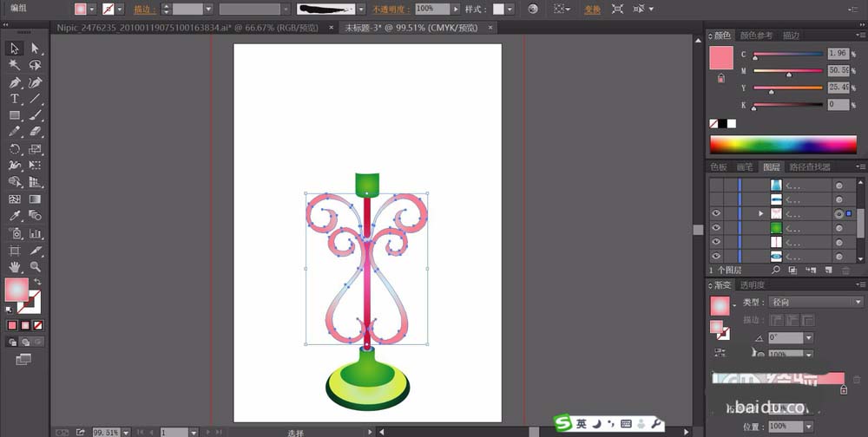Click the 描边 stroke link in control bar

(x=144, y=10)
